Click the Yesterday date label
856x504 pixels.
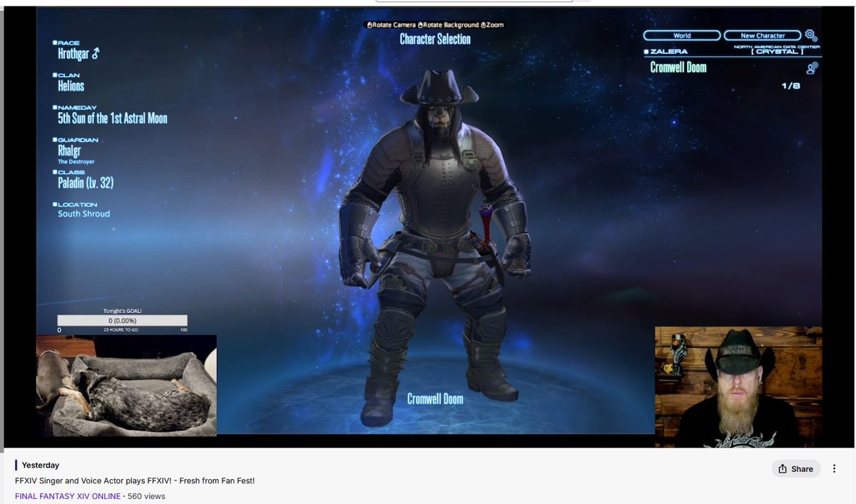[x=41, y=465]
